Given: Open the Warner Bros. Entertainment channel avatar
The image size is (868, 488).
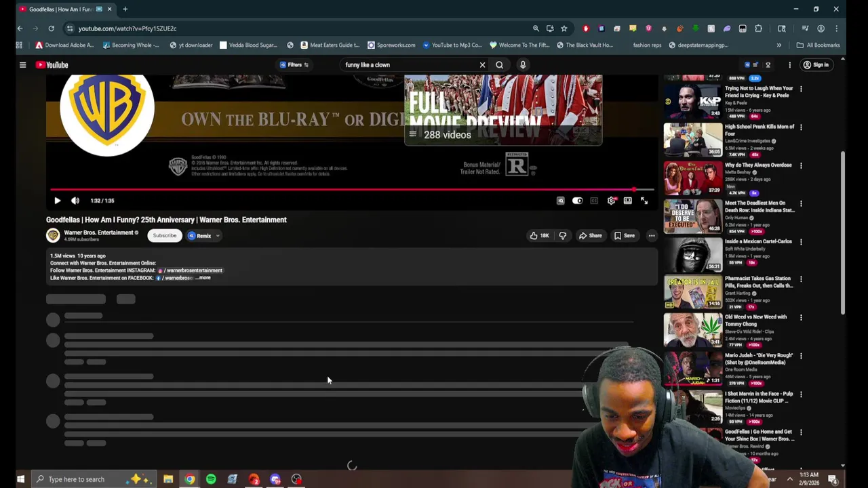Looking at the screenshot, I should [53, 235].
